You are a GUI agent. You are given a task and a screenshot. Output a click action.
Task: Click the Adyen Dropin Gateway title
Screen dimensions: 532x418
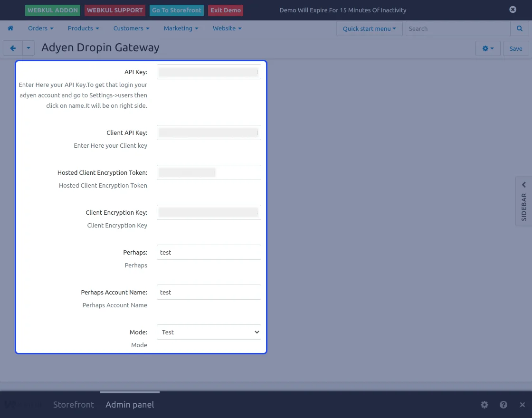(100, 47)
